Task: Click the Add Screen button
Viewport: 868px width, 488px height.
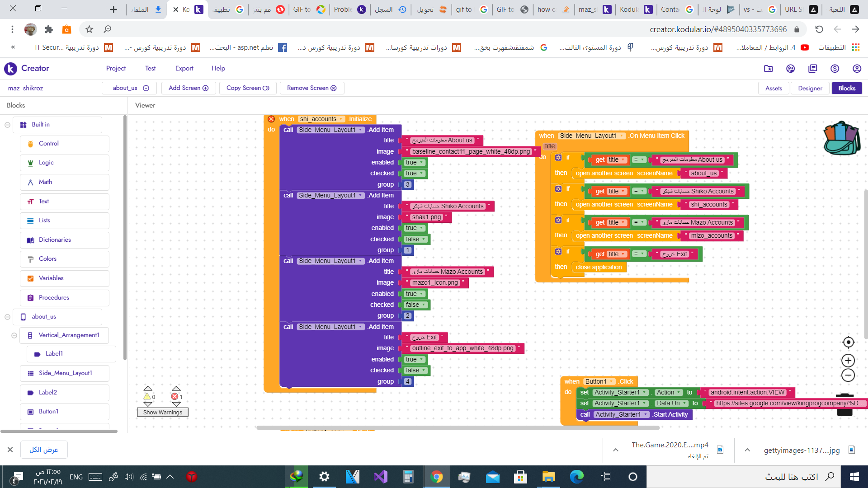Action: click(x=188, y=88)
